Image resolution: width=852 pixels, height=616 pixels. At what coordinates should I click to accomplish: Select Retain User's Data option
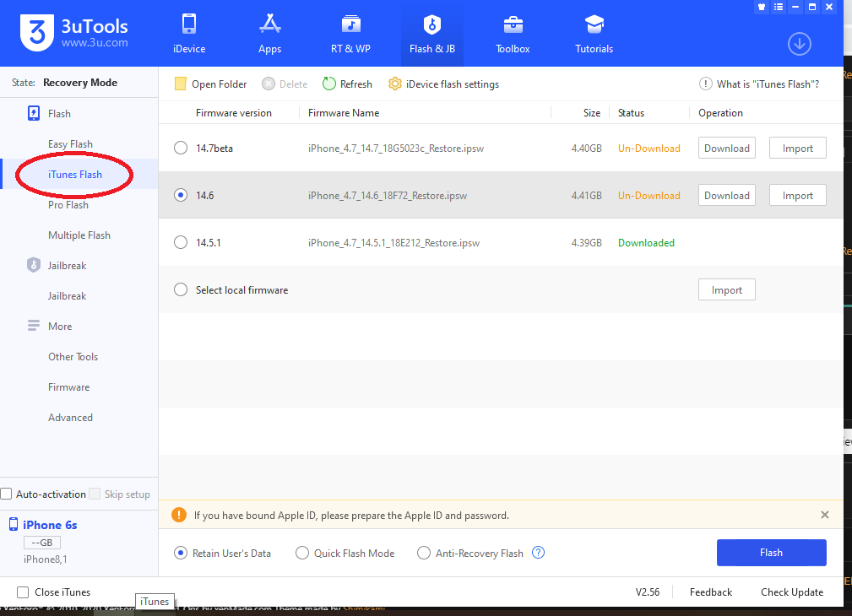[x=181, y=553]
